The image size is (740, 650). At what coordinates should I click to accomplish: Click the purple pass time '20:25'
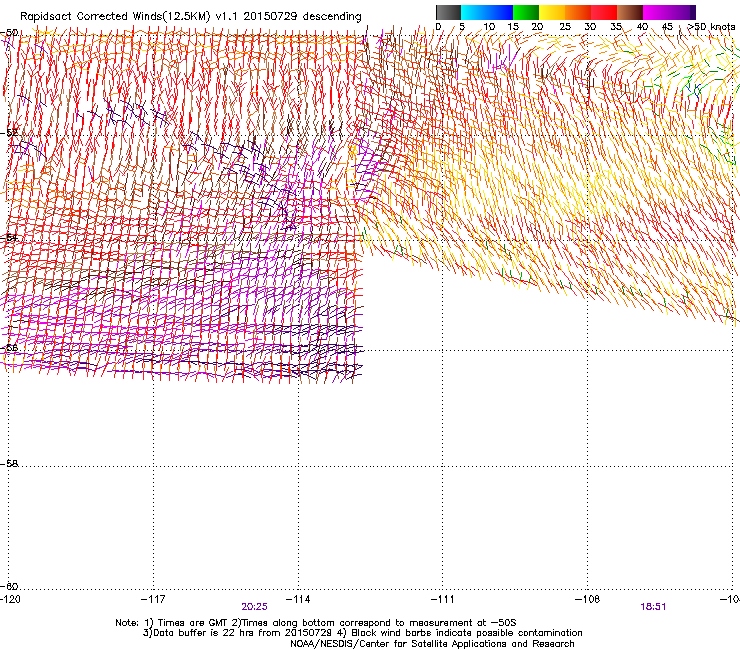254,607
